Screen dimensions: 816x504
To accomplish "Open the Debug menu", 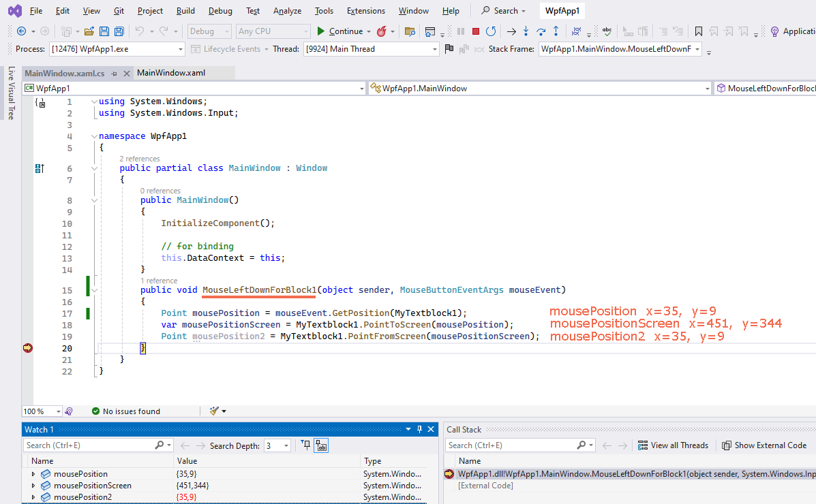I will [220, 11].
